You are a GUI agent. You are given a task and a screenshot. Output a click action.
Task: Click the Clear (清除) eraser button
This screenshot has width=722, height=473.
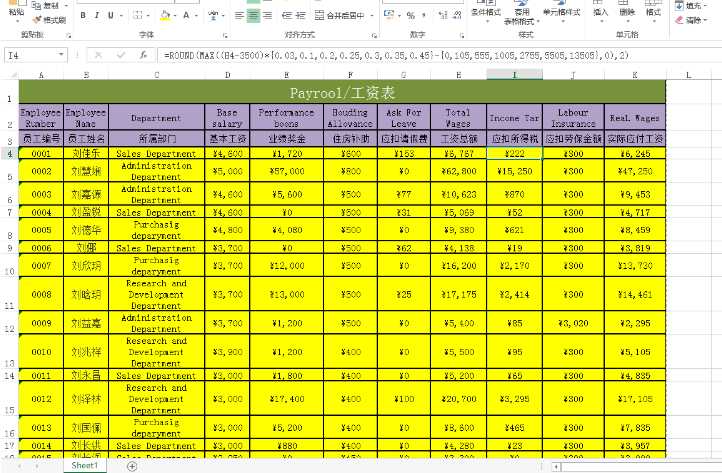point(691,20)
